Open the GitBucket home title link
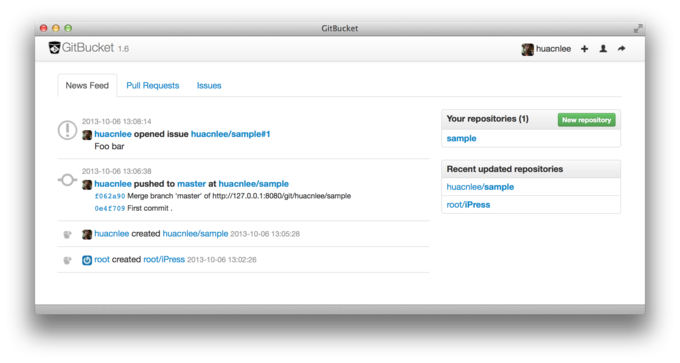The image size is (680, 363). click(88, 48)
